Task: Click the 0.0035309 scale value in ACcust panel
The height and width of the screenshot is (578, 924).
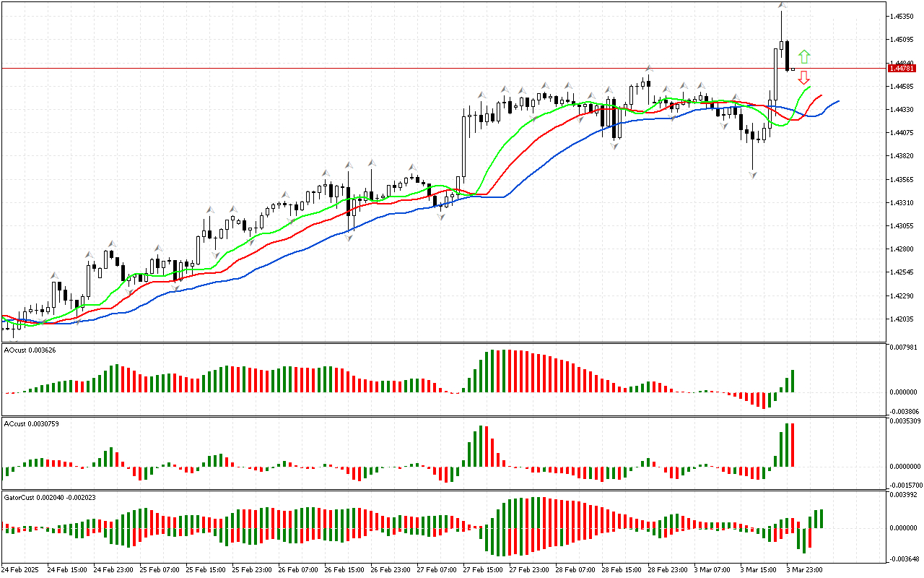Action: coord(905,420)
